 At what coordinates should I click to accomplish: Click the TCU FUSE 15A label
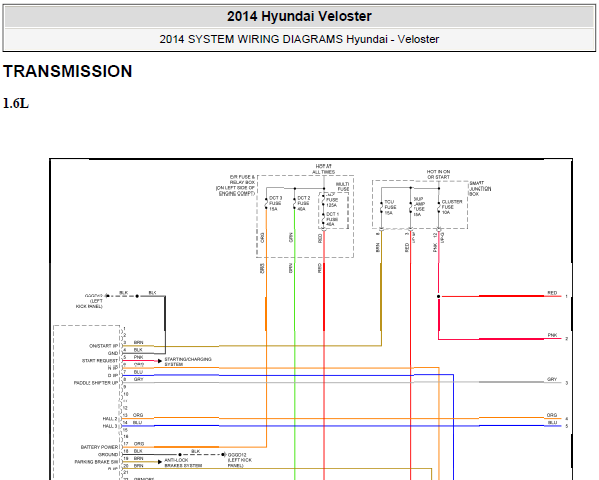[x=390, y=207]
